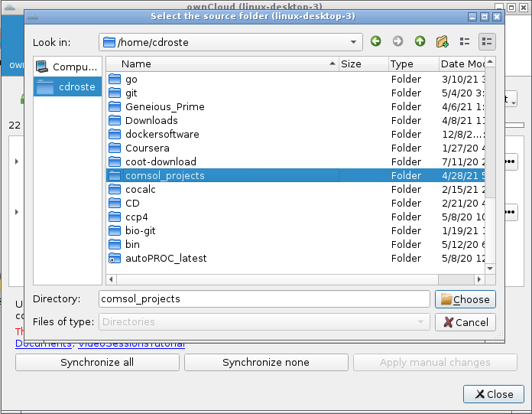The image size is (532, 414).
Task: Open lower three-dots menu in ownCloud window
Action: point(511,212)
